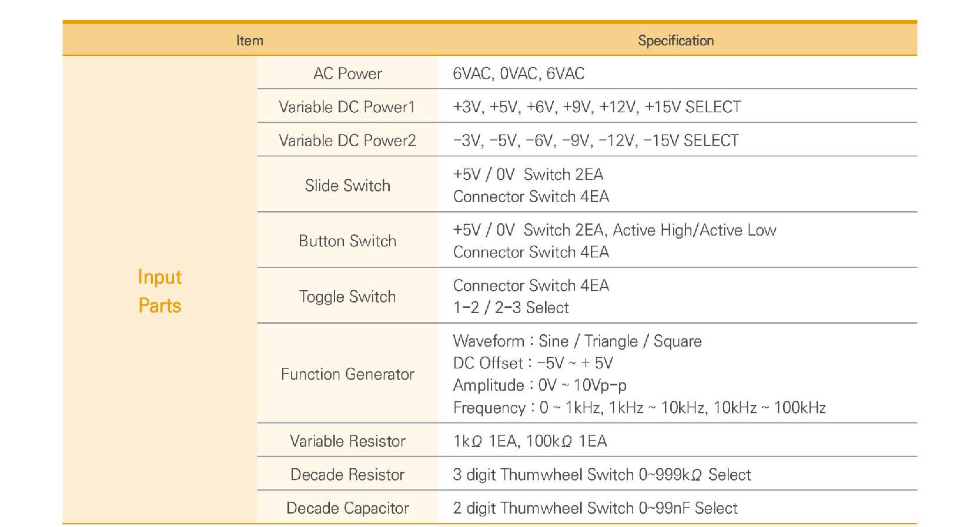Click the Decade Capacitor row label

click(347, 508)
